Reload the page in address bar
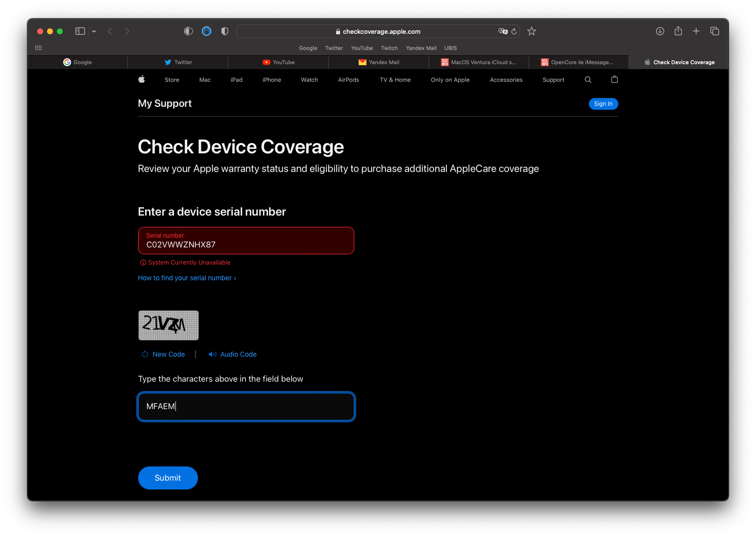This screenshot has width=756, height=537. point(514,31)
